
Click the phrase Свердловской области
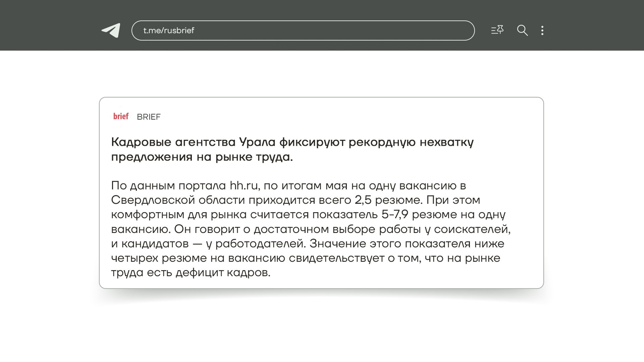(178, 200)
